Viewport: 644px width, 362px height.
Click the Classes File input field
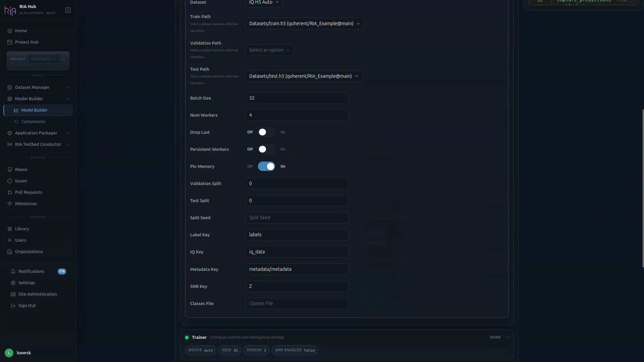tap(297, 304)
